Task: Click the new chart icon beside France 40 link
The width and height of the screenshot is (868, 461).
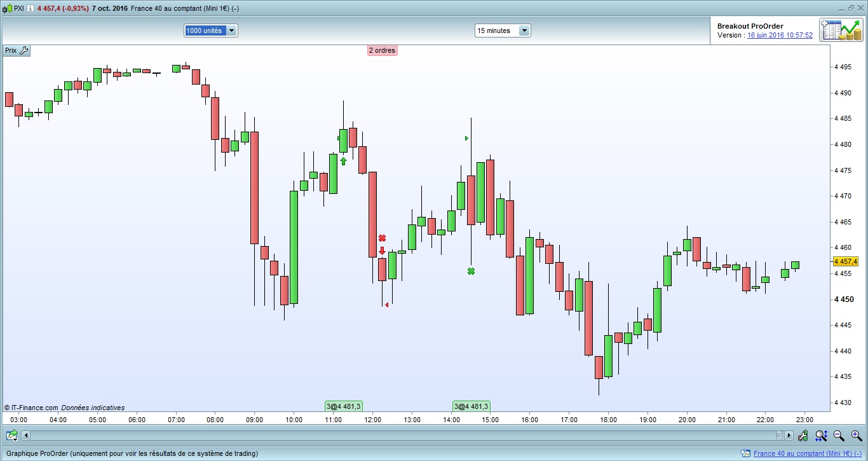Action: coord(746,454)
